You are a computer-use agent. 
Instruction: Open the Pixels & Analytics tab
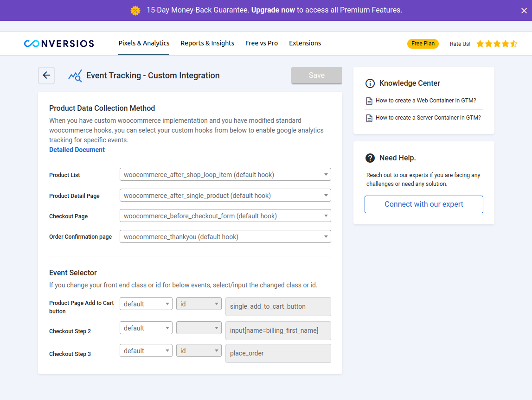tap(144, 43)
